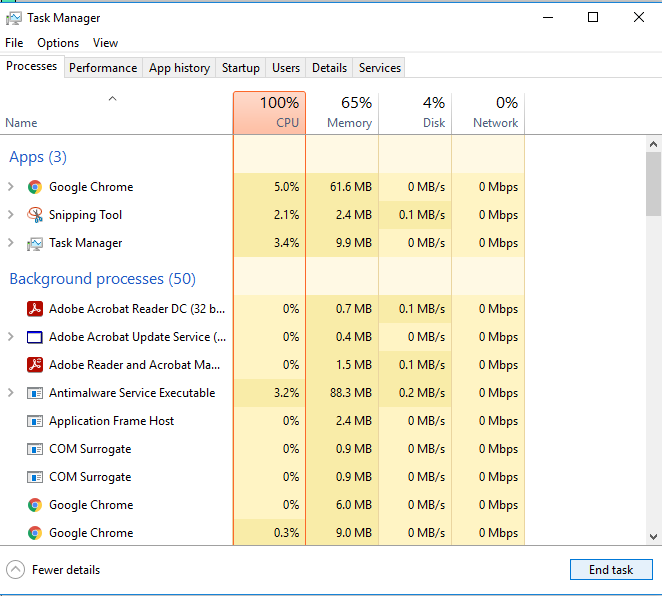Click the Fewer details link
This screenshot has width=662, height=596.
[x=66, y=570]
